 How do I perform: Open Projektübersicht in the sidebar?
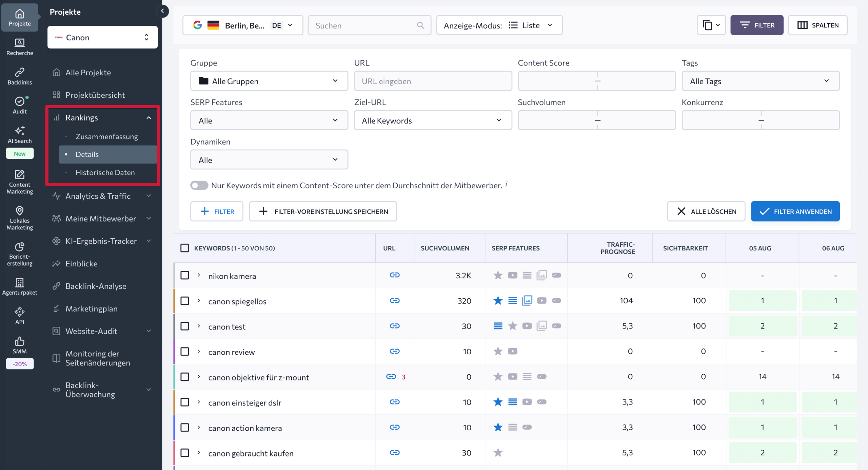95,95
